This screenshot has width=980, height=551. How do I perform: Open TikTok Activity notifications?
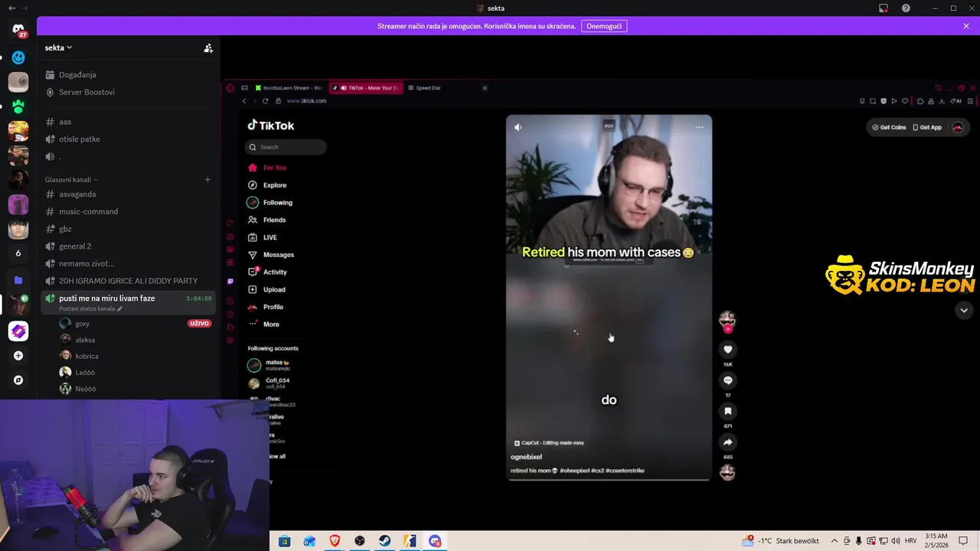pyautogui.click(x=268, y=272)
